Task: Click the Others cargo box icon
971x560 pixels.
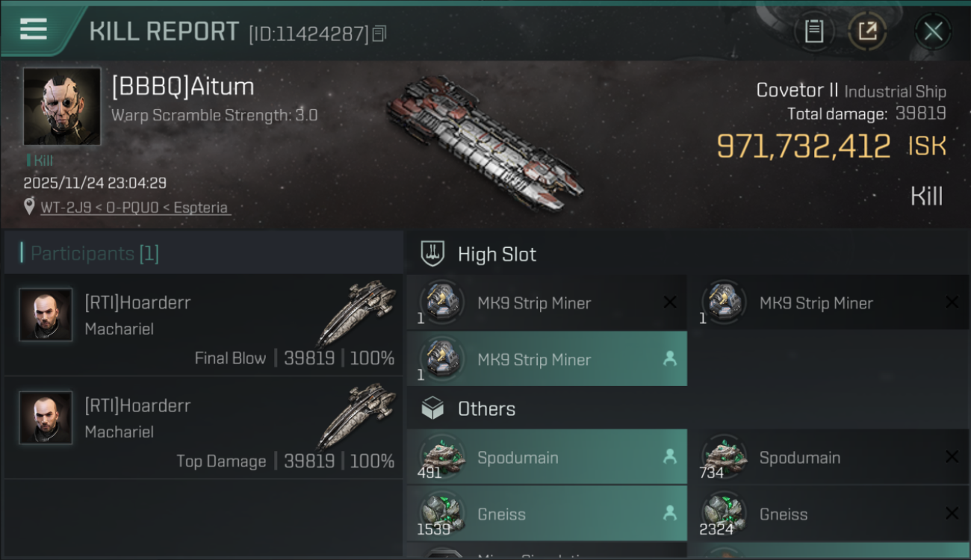Action: tap(433, 408)
